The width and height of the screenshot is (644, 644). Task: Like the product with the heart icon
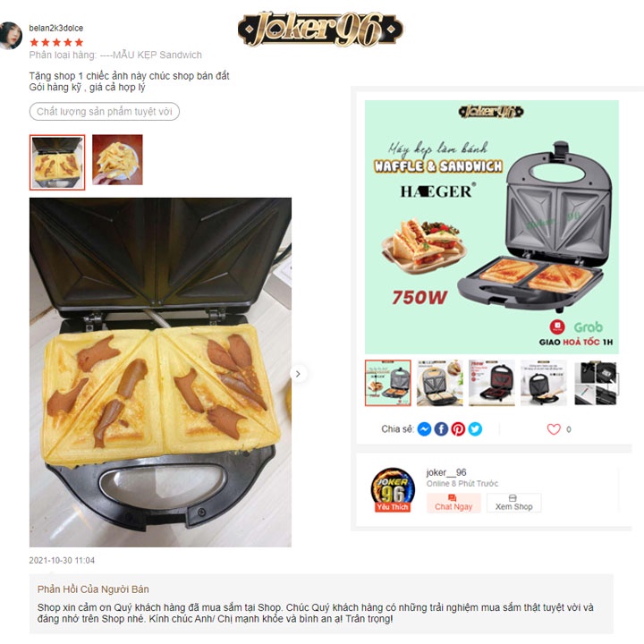point(554,429)
